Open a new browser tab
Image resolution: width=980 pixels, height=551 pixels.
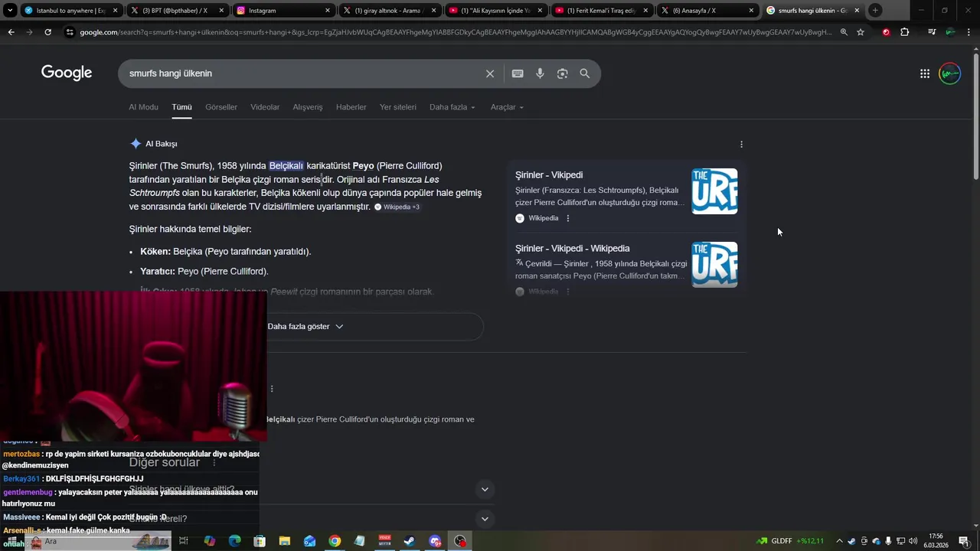coord(875,11)
